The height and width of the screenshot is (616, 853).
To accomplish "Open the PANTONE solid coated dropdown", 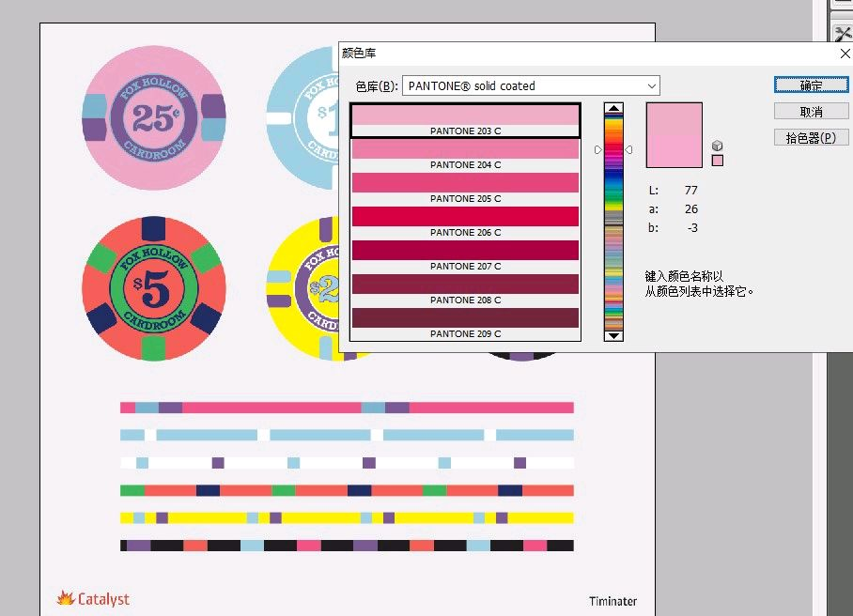I will pyautogui.click(x=531, y=86).
